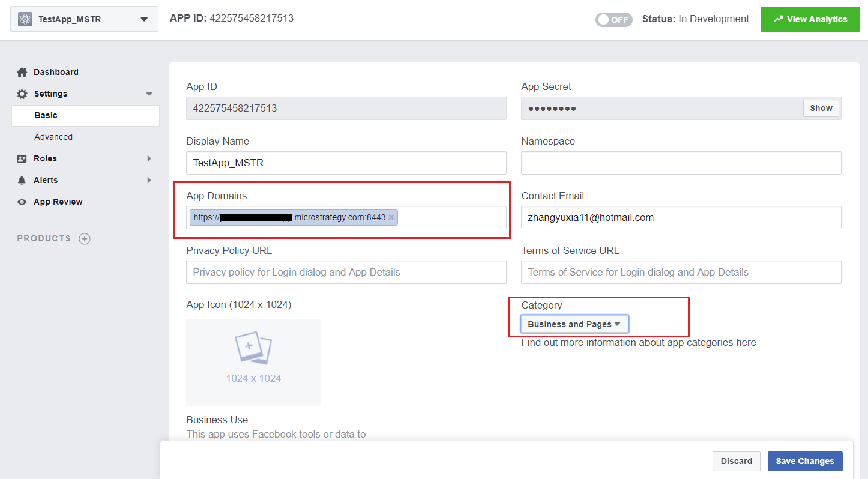Click the Display Name input field

[x=346, y=163]
